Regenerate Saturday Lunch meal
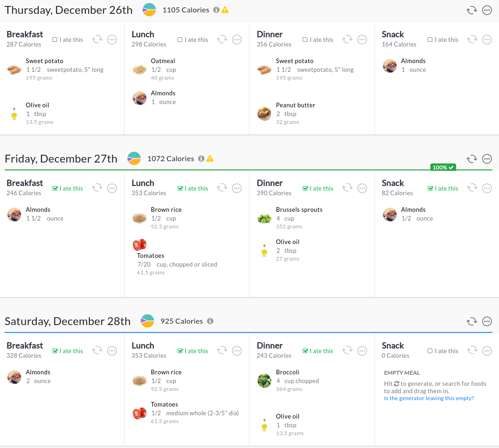The height and width of the screenshot is (448, 499). pyautogui.click(x=222, y=351)
